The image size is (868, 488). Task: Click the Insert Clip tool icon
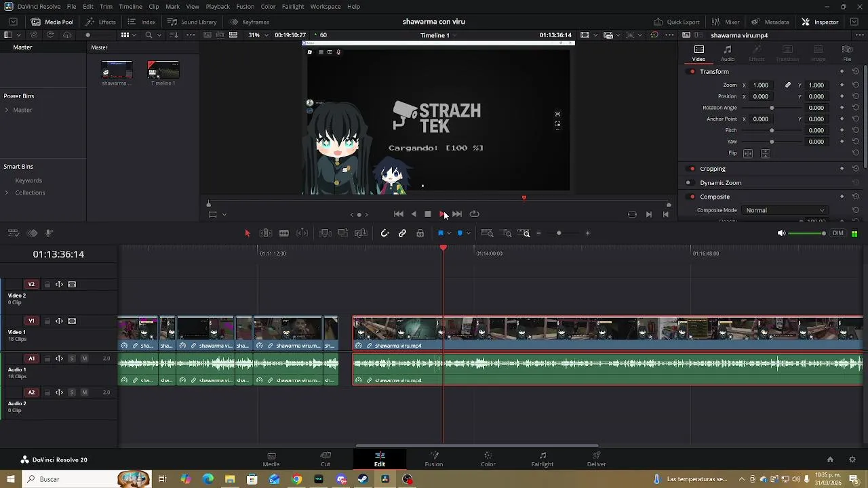pos(325,233)
